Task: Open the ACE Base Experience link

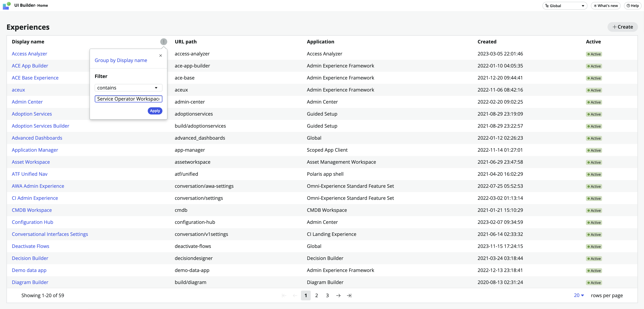Action: 35,78
